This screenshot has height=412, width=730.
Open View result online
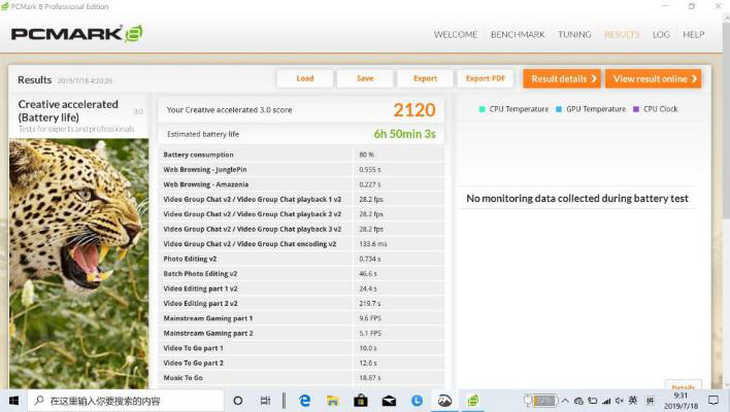point(654,79)
